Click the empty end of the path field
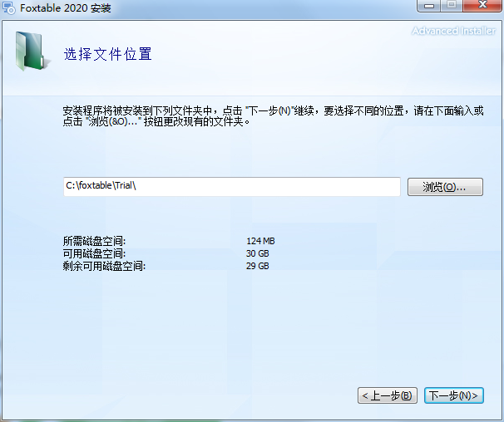This screenshot has height=422, width=504. [333, 187]
